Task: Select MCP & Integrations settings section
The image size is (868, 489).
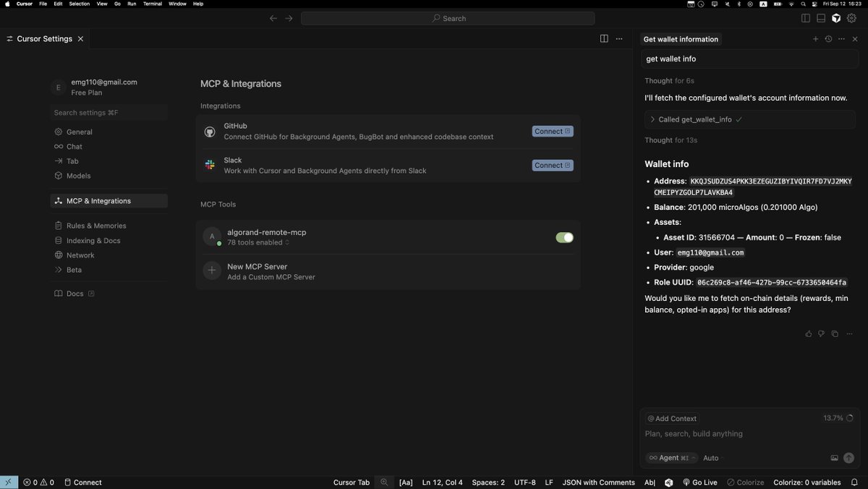Action: pos(109,201)
